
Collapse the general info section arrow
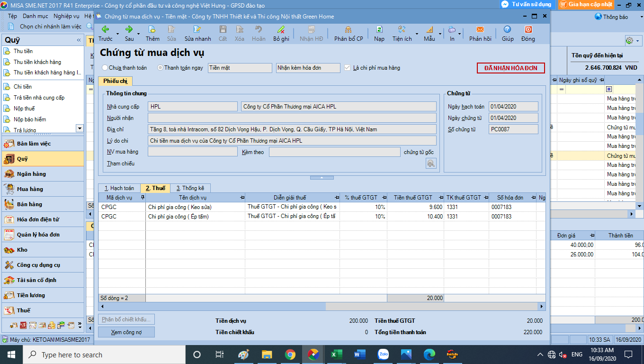[x=321, y=177]
